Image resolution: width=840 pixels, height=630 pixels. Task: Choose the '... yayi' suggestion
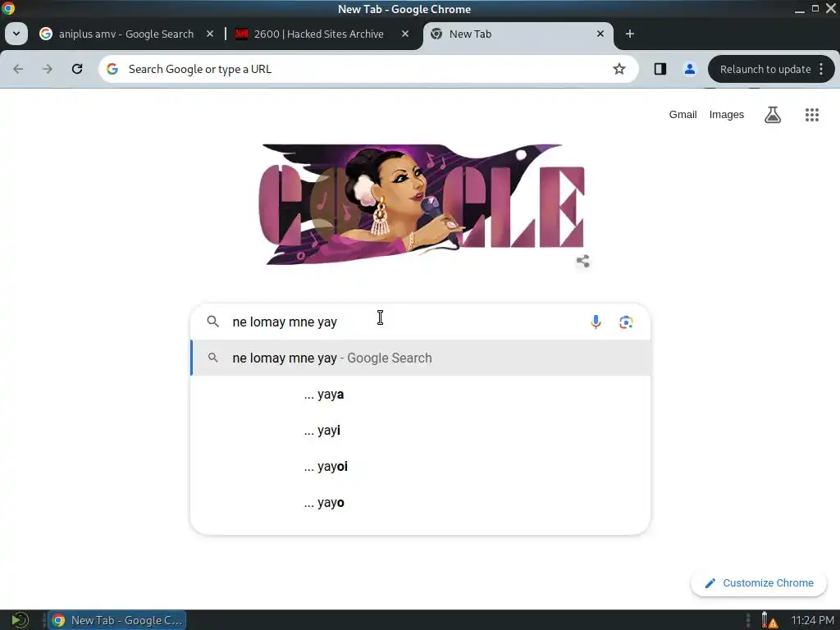421,430
